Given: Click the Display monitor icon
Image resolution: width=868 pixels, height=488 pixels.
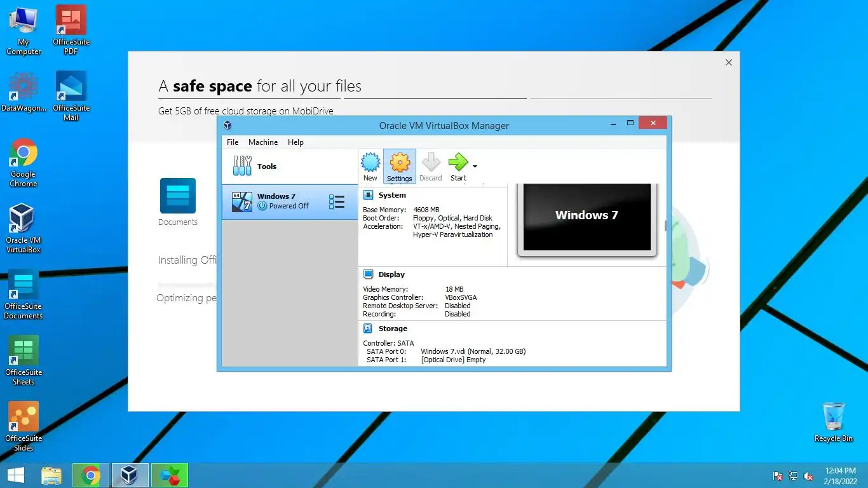Looking at the screenshot, I should (368, 274).
